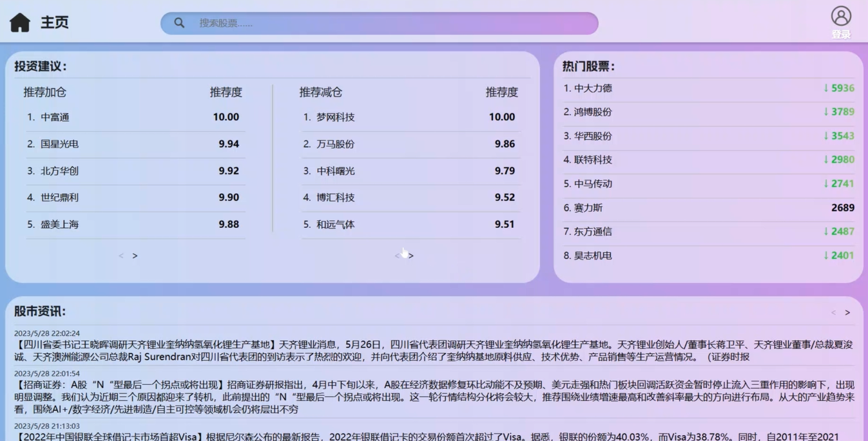This screenshot has height=441, width=868.
Task: Select 梦网科技 in the reduce-position list
Action: 334,117
